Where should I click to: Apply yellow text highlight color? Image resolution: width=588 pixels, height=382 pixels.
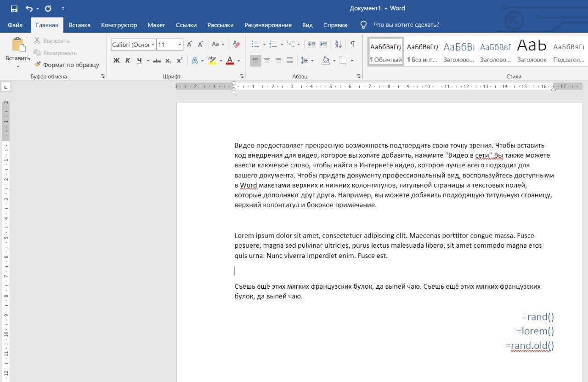(x=212, y=60)
